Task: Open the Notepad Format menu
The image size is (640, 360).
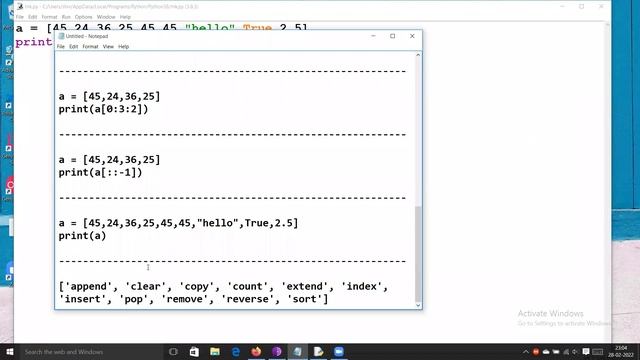Action: click(x=90, y=47)
